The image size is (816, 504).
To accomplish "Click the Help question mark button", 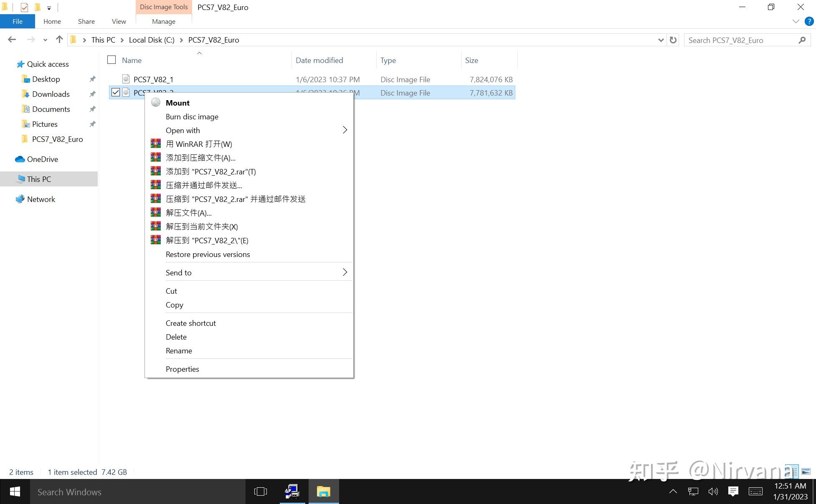I will (x=808, y=21).
